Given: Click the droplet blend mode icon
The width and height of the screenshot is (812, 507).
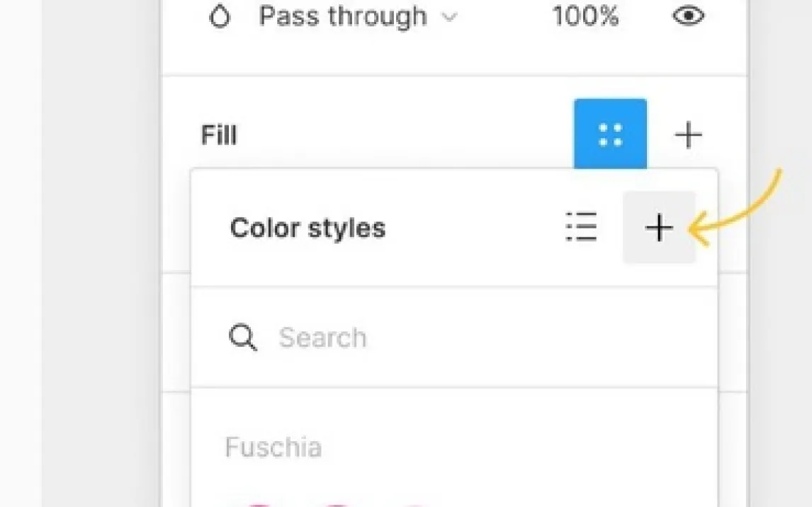Looking at the screenshot, I should 220,17.
